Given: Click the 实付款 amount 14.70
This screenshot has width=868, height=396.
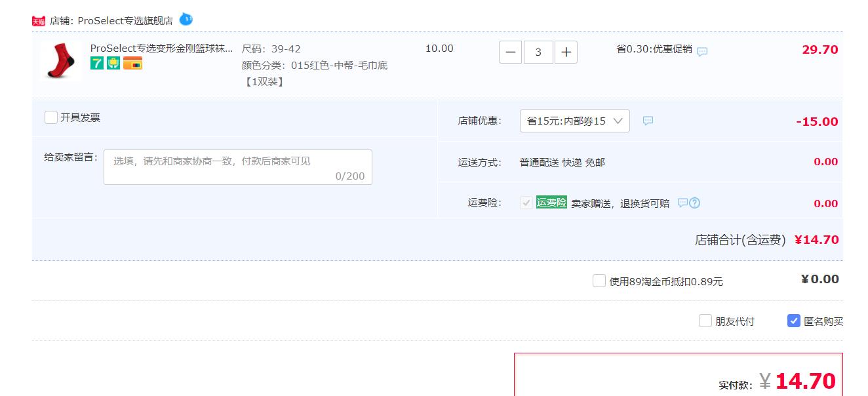Looking at the screenshot, I should pos(806,381).
